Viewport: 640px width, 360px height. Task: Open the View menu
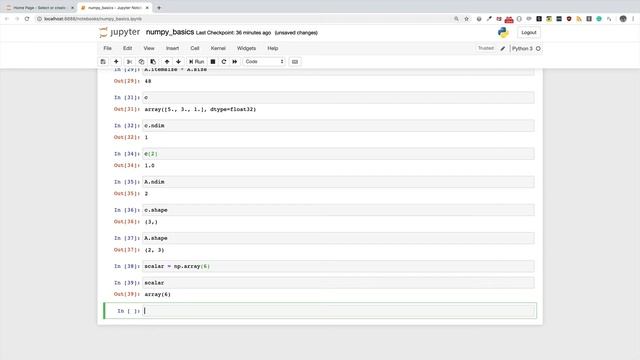[149, 48]
